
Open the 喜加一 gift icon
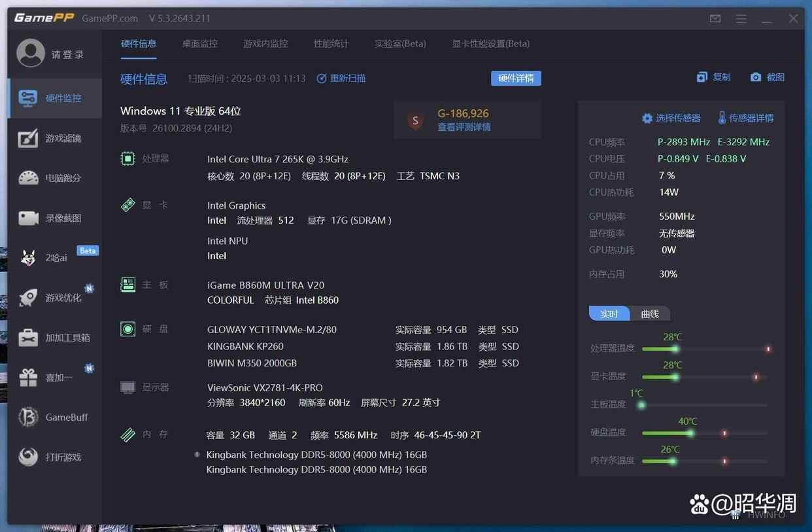(28, 378)
